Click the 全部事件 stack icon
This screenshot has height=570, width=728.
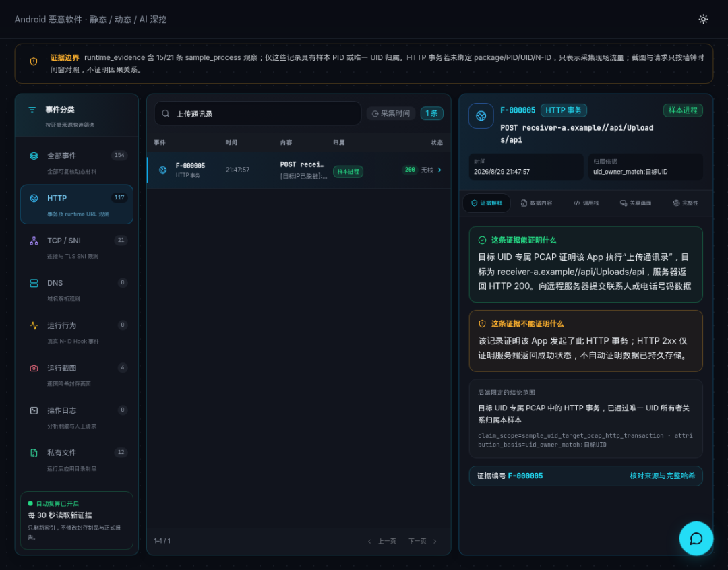[x=34, y=156]
